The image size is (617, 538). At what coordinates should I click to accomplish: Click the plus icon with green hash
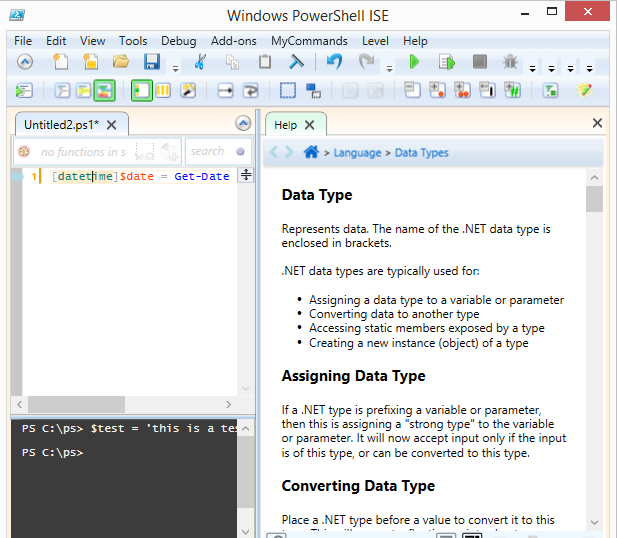coord(513,90)
